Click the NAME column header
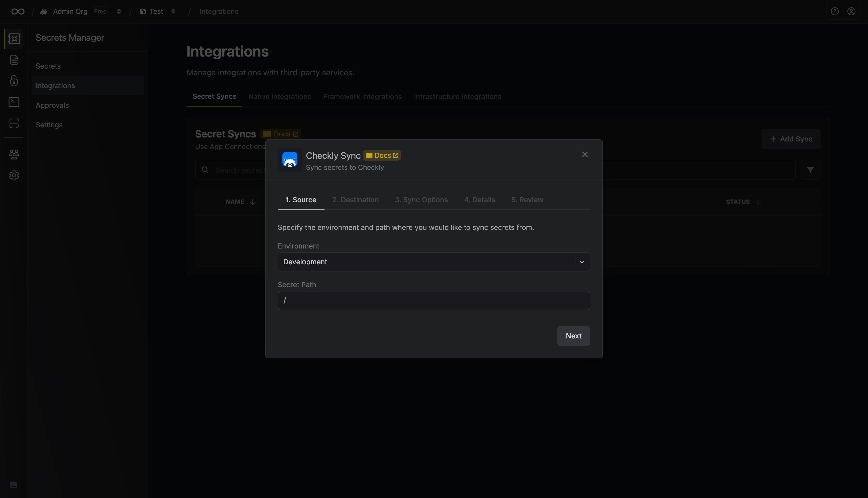Image resolution: width=868 pixels, height=498 pixels. (x=235, y=202)
